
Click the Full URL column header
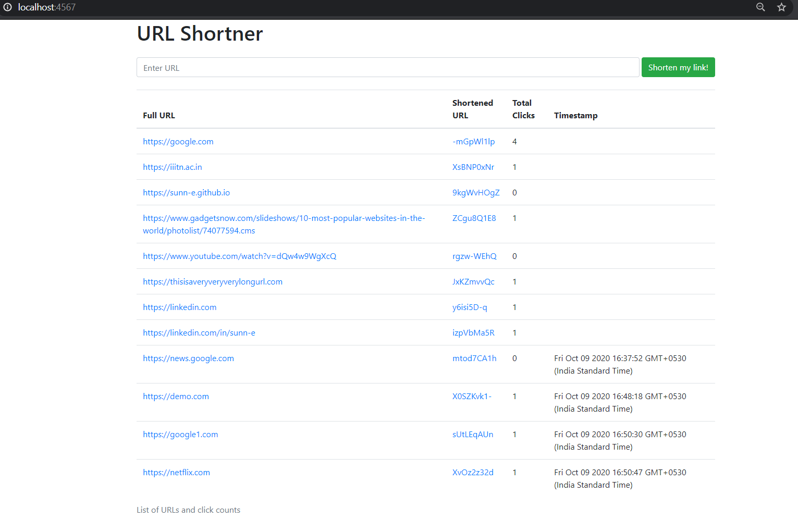(x=159, y=115)
